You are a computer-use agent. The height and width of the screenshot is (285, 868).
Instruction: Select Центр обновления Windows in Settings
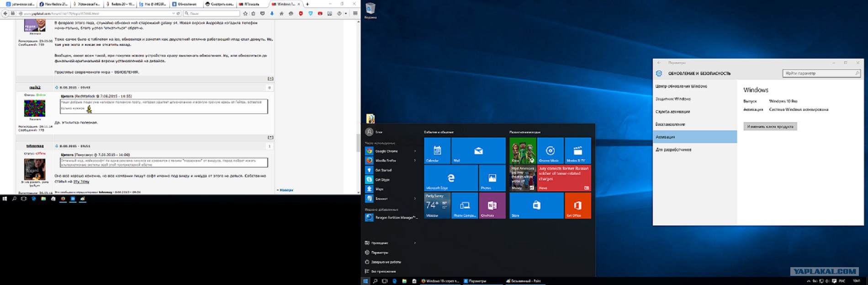point(681,86)
